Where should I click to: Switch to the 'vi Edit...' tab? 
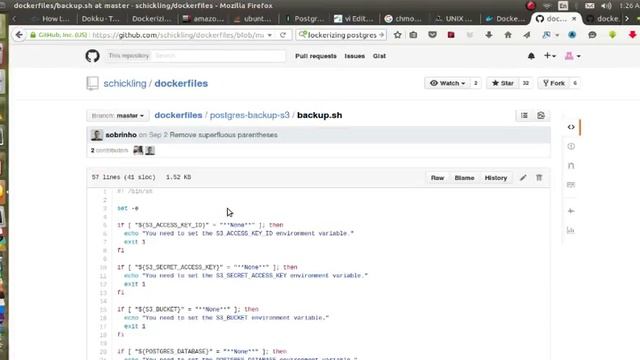pyautogui.click(x=354, y=19)
